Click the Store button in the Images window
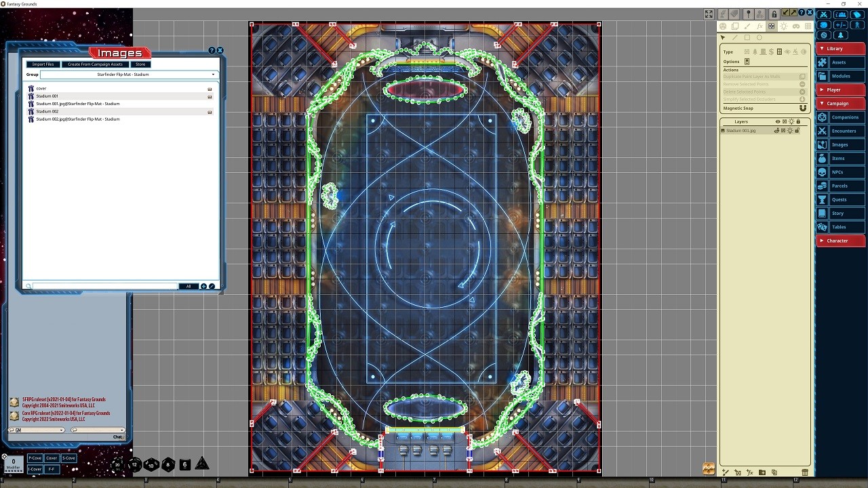Screen dimensions: 868x488 [x=140, y=64]
